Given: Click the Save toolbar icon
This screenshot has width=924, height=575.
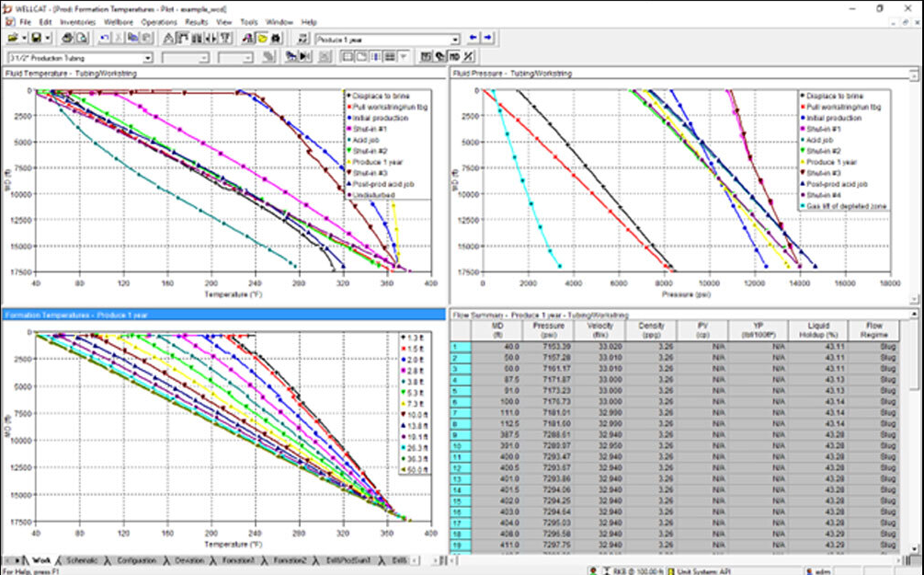Looking at the screenshot, I should pos(36,38).
